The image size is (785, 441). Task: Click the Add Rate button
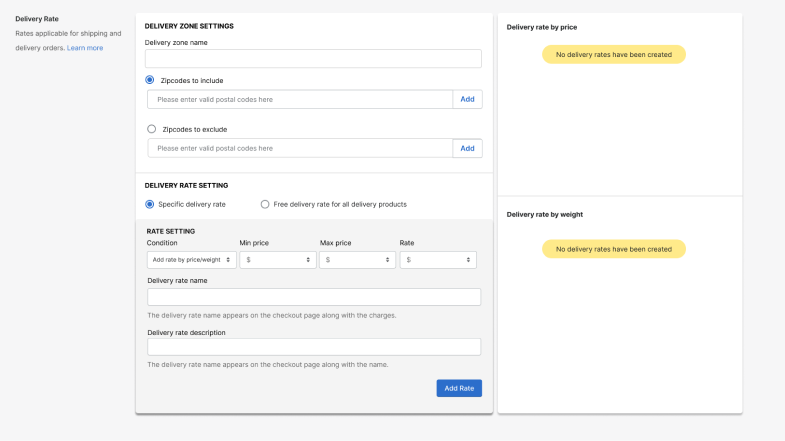point(459,388)
